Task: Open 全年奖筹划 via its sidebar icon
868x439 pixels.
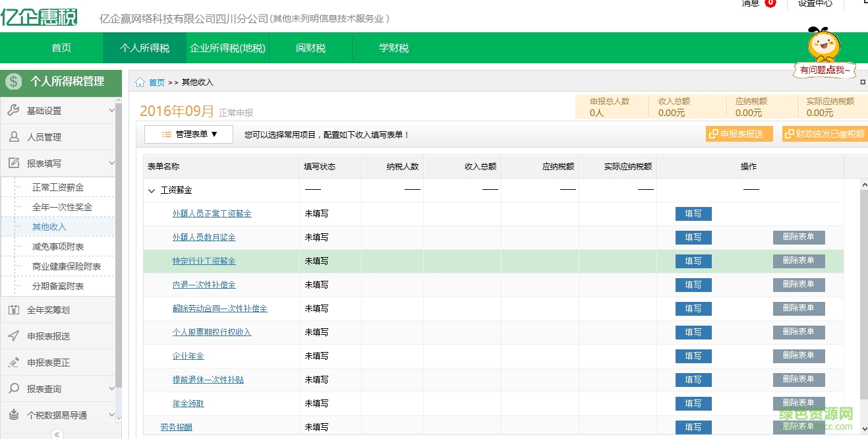Action: coord(14,309)
